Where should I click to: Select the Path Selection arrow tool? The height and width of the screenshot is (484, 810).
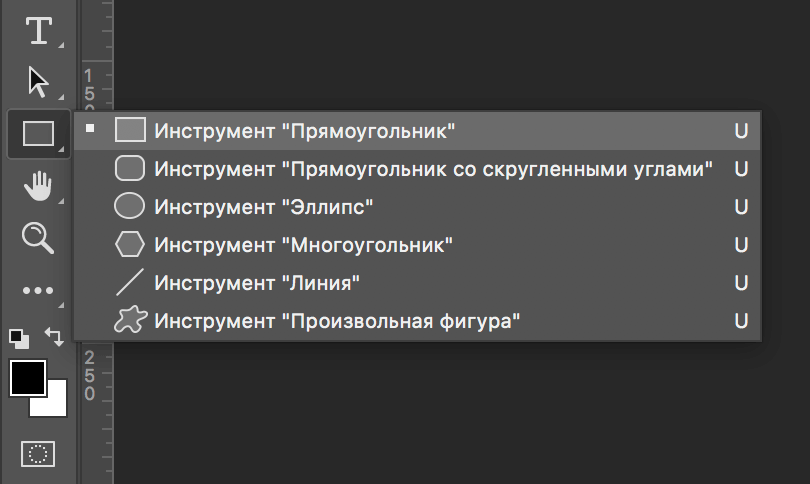pos(38,81)
